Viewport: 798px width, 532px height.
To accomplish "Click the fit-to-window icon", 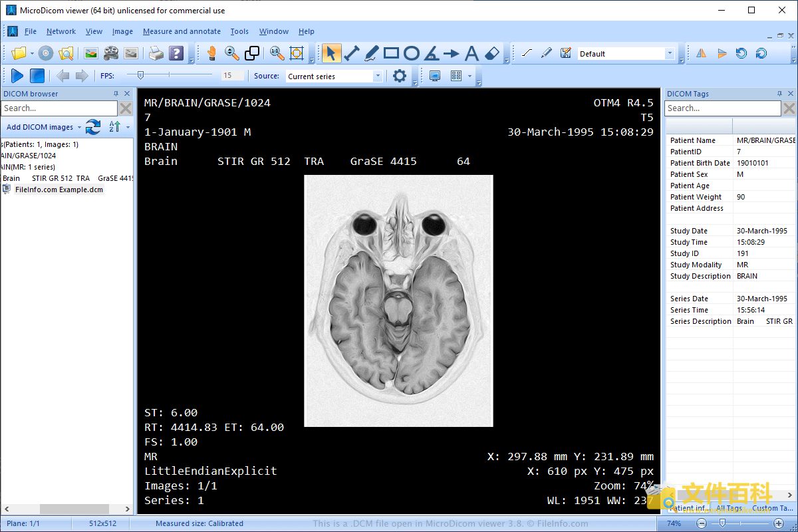I will [x=297, y=53].
